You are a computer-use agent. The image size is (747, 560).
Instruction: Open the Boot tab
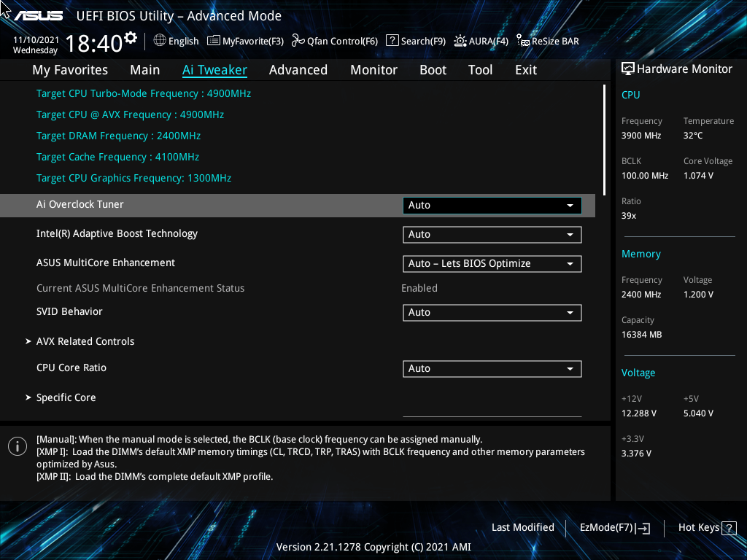pos(433,70)
